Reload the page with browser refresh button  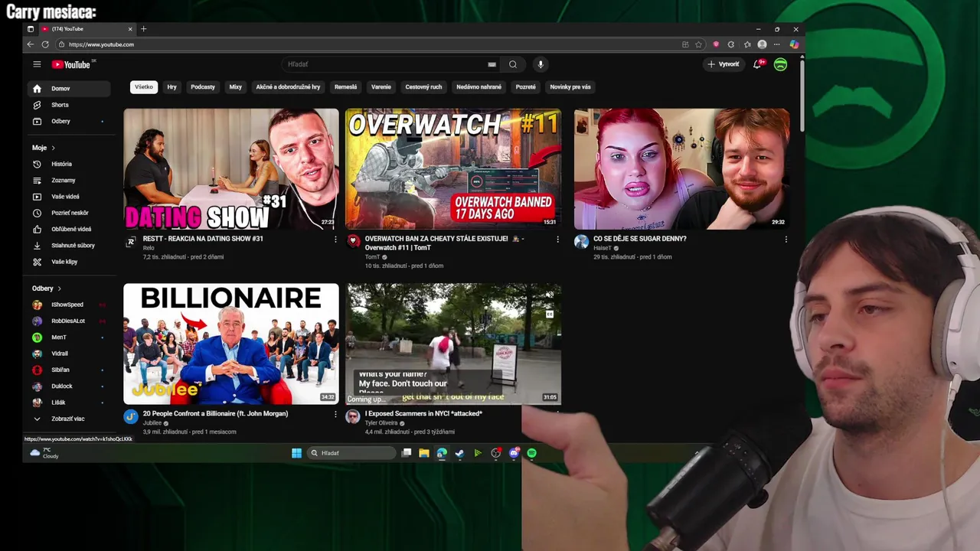[45, 44]
